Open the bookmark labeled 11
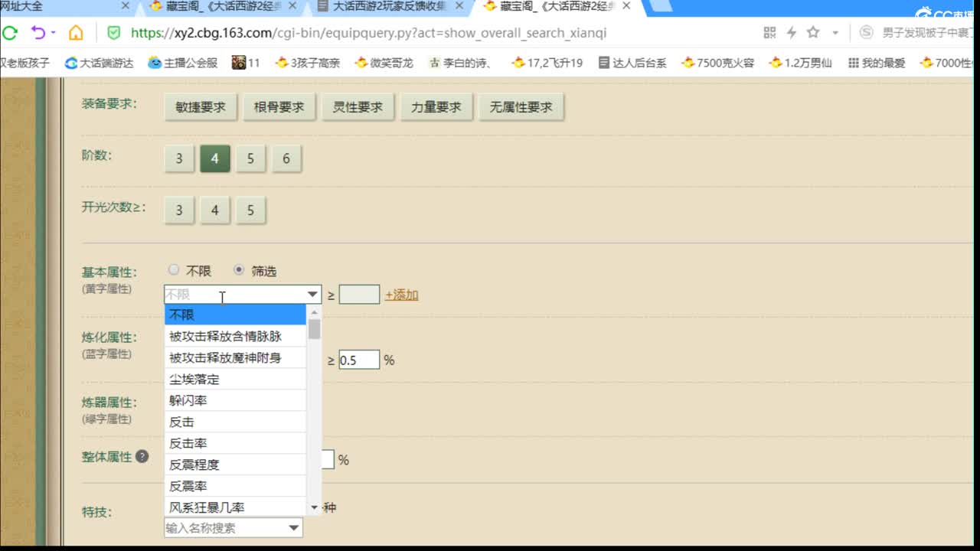 [246, 63]
